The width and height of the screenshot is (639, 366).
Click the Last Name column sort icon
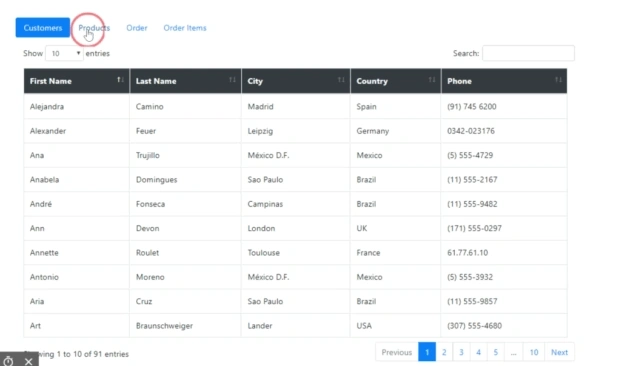pos(232,80)
